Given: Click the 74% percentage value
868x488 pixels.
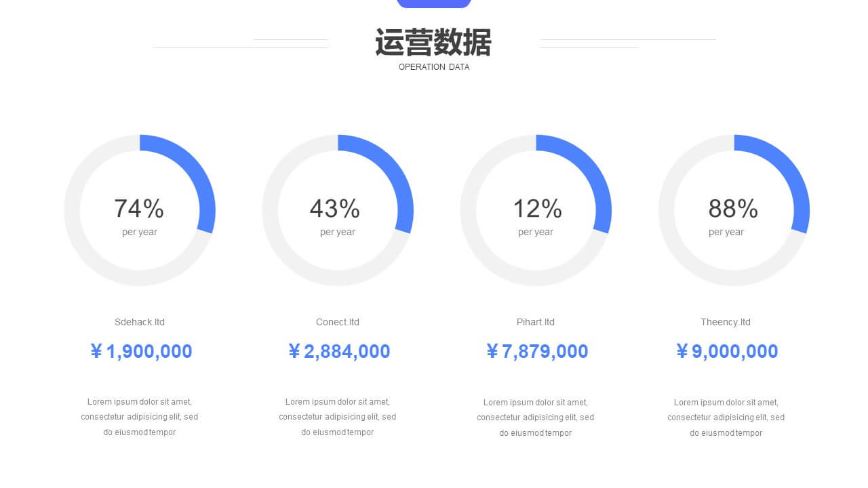Looking at the screenshot, I should click(x=139, y=209).
